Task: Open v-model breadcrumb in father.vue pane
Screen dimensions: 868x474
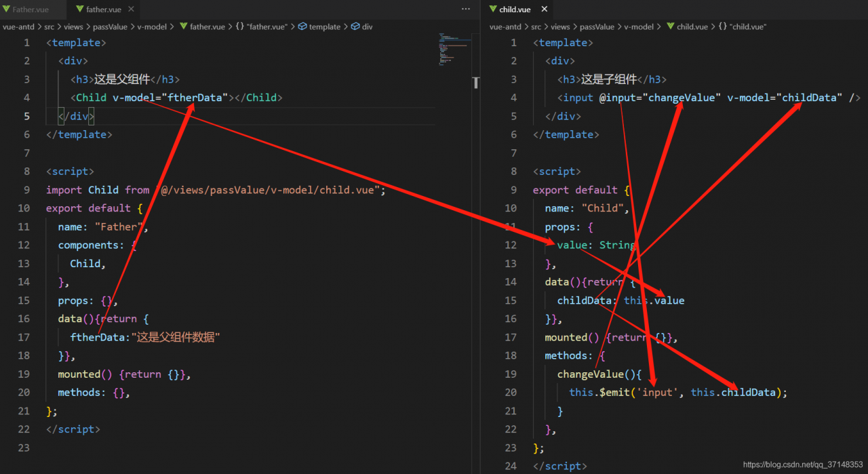Action: (x=152, y=26)
